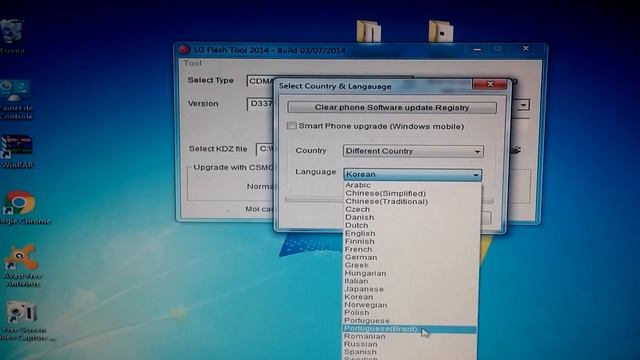Open the Country dropdown showing Different Country
The image size is (640, 360).
(413, 151)
